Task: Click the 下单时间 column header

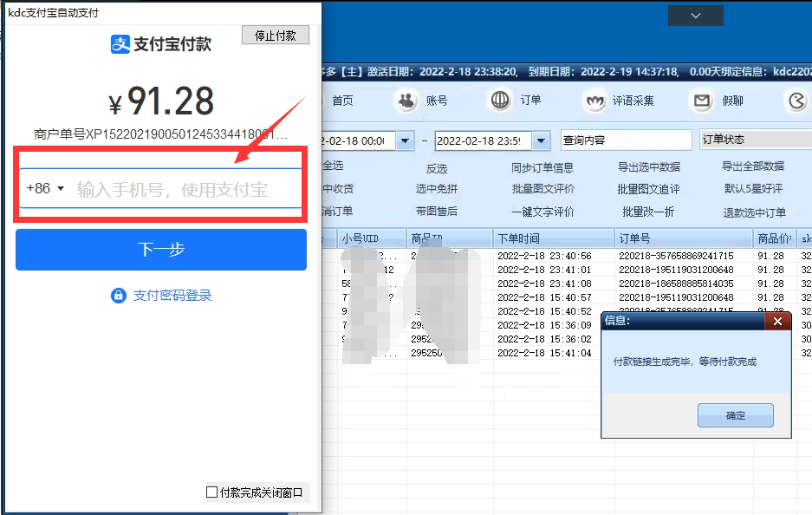Action: pos(553,238)
